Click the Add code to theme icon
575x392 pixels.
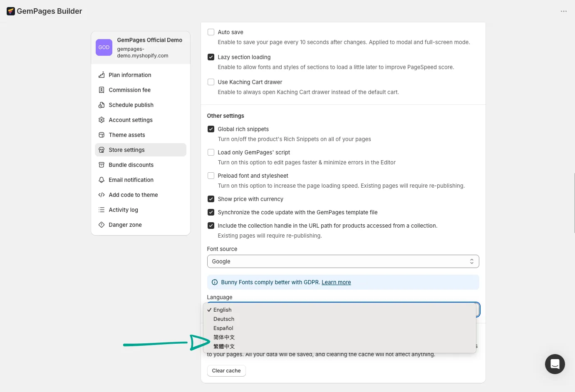[x=102, y=195]
